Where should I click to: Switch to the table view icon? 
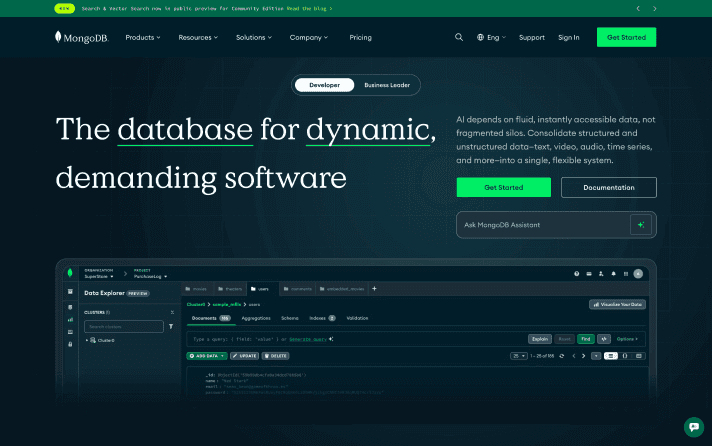point(639,356)
